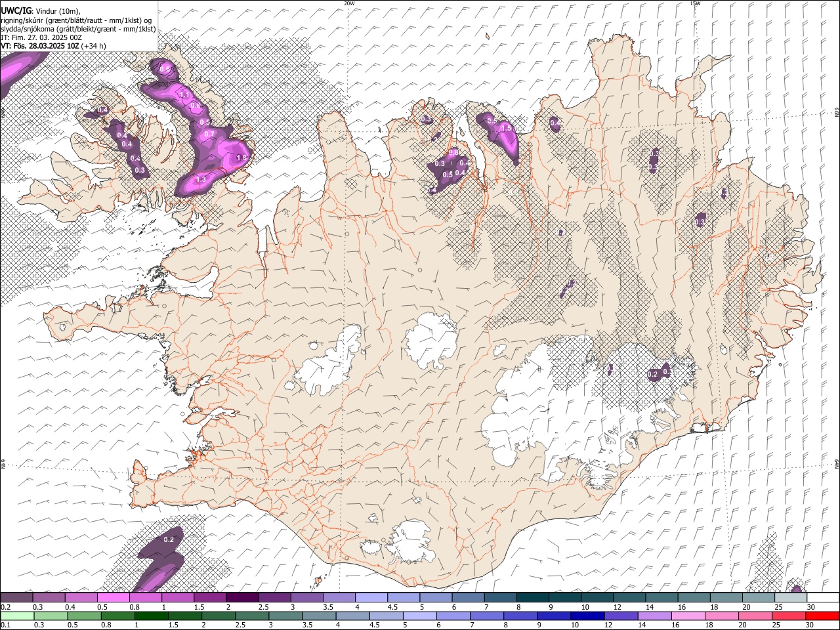Screen dimensions: 840x630
Task: Click the darkest purple swatch between 2 and 2.5
Action: tap(242, 598)
